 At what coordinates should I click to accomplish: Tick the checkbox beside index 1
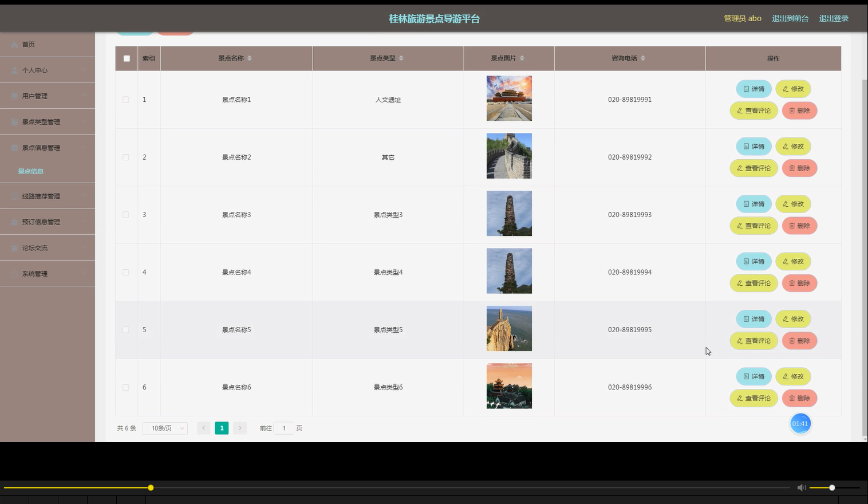[126, 99]
